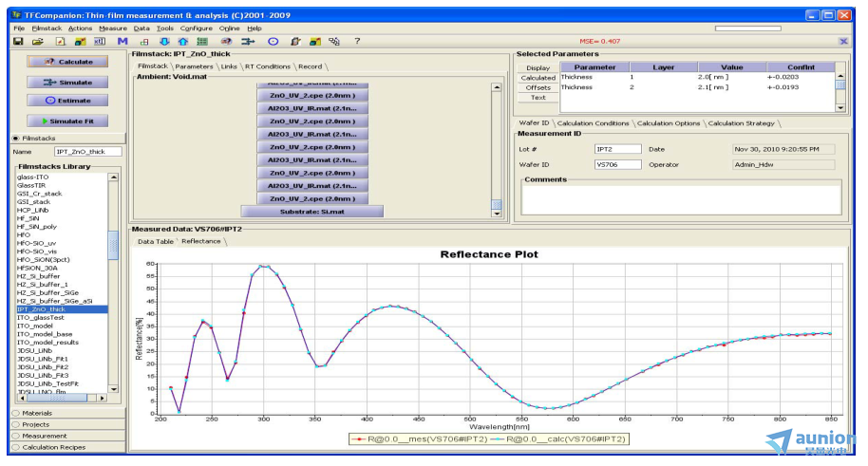The width and height of the screenshot is (868, 466).
Task: Click the Save floppy disk toolbar icon
Action: (x=18, y=42)
